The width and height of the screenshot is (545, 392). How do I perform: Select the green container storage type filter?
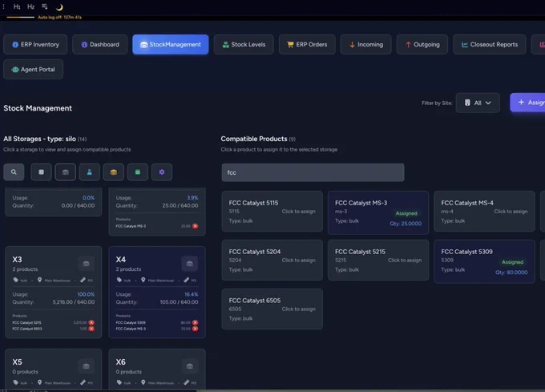click(x=138, y=172)
